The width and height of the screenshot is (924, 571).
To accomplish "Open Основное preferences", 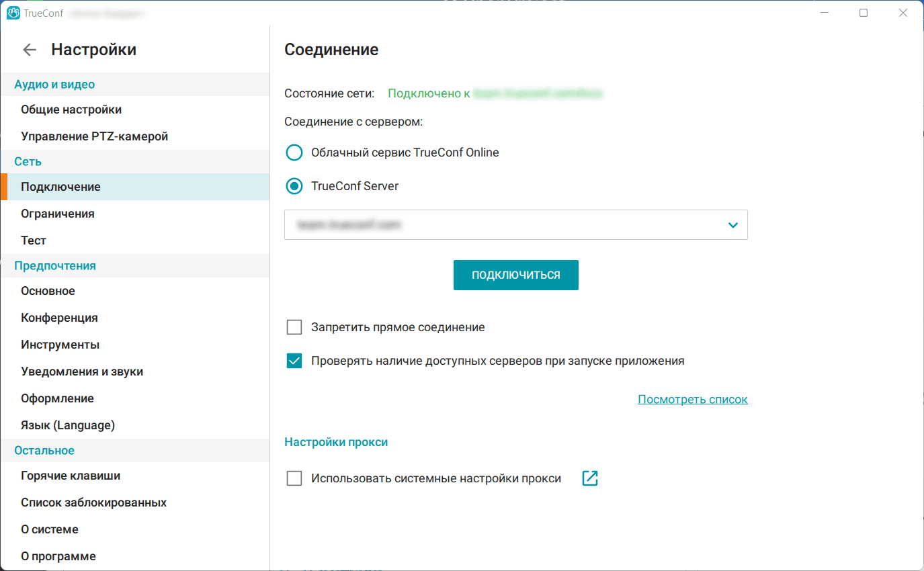I will click(x=135, y=291).
